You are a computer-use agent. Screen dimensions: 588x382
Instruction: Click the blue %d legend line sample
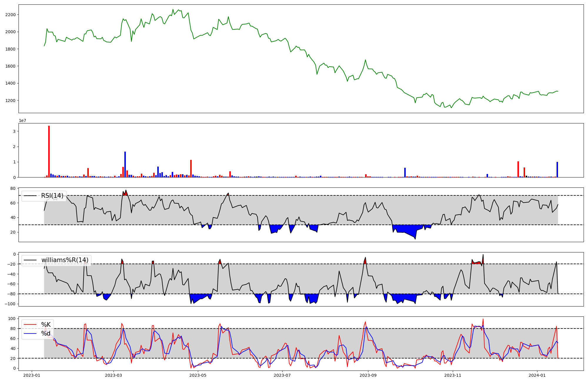tap(30, 333)
